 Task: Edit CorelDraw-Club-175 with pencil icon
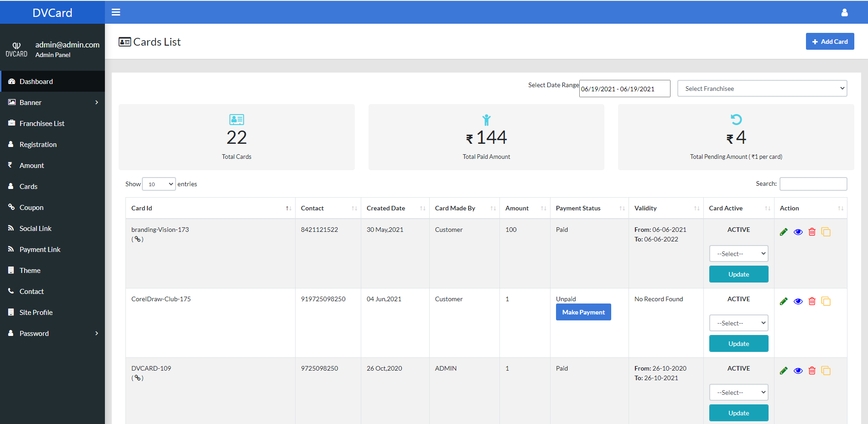coord(784,301)
